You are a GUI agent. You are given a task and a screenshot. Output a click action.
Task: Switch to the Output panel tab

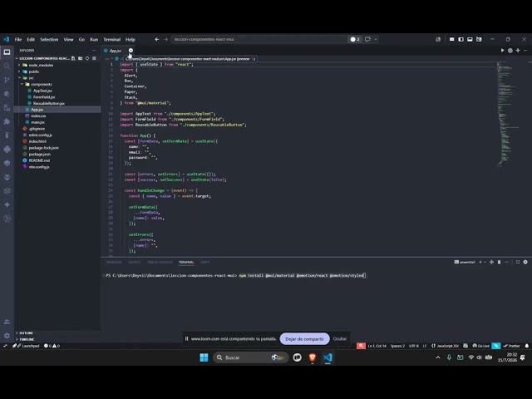point(135,263)
